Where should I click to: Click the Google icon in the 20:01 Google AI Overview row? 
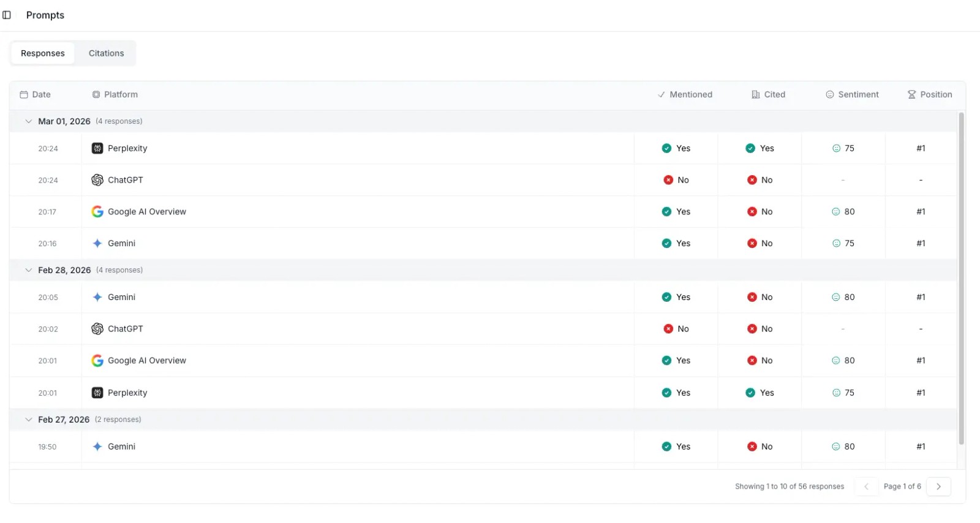(x=97, y=361)
